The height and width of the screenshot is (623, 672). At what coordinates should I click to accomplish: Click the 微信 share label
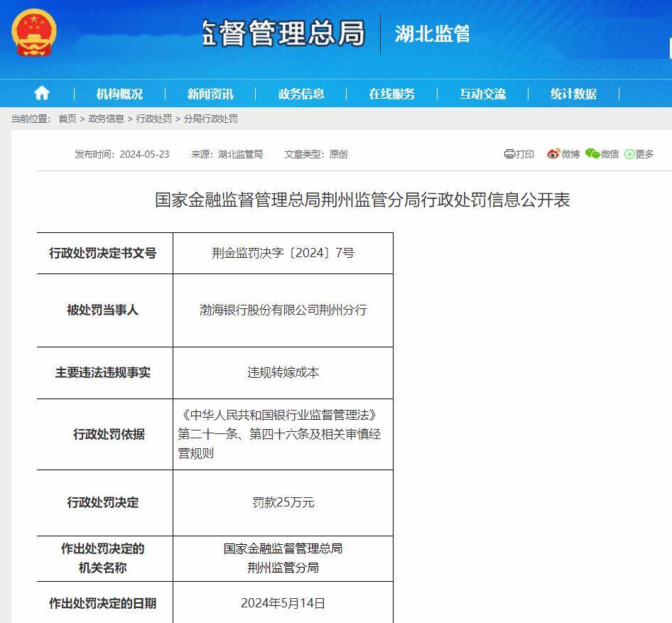click(609, 154)
